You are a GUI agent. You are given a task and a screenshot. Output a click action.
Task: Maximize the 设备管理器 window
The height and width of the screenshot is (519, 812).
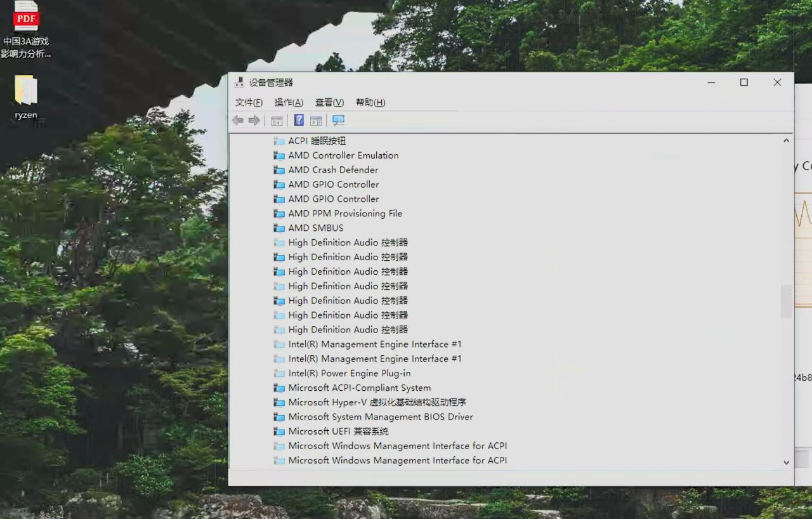click(x=744, y=82)
